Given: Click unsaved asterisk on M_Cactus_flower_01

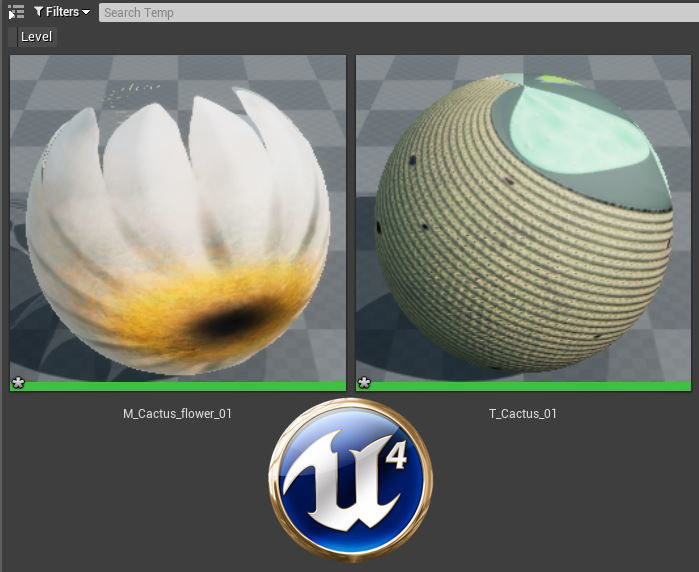Looking at the screenshot, I should pos(18,383).
